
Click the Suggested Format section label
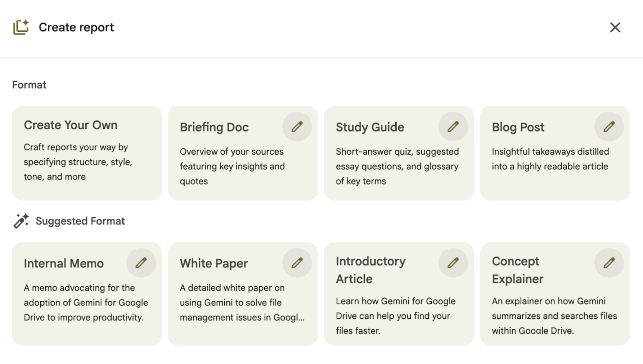coord(80,221)
